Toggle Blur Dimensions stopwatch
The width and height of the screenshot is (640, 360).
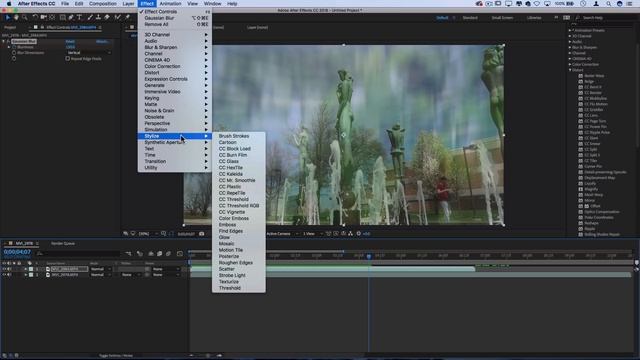click(x=14, y=53)
